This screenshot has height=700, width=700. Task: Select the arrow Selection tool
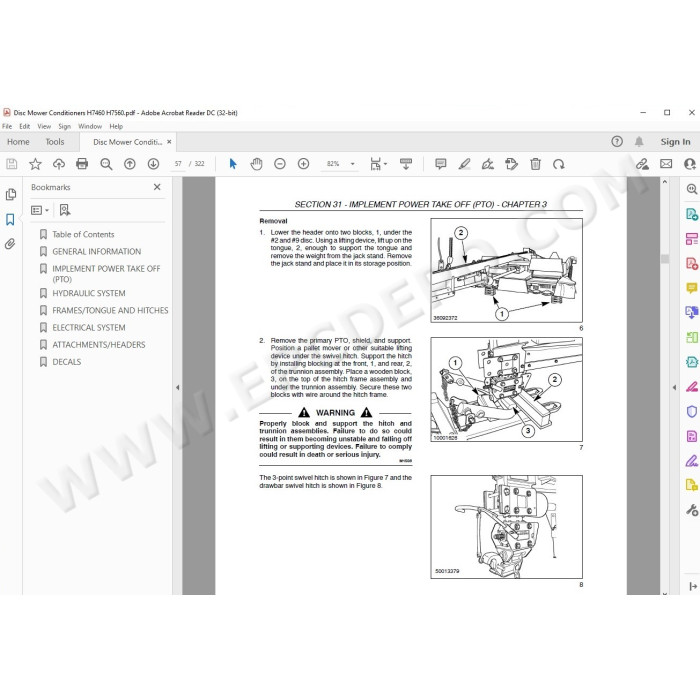coord(233,164)
